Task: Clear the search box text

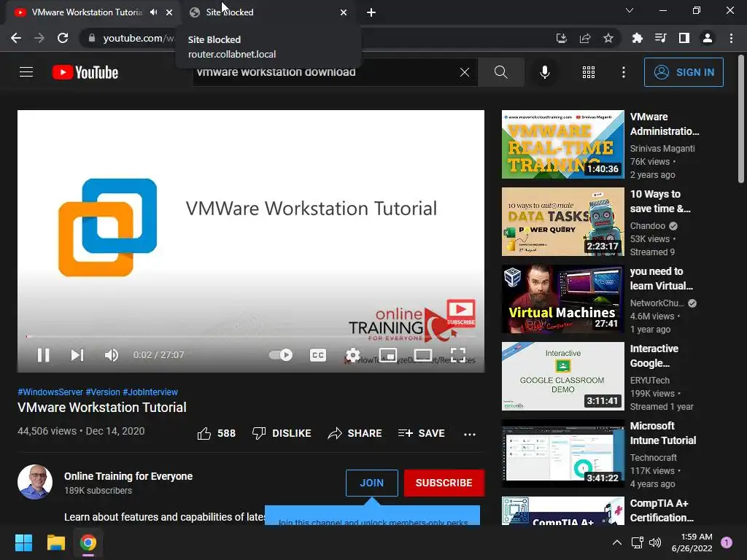Action: click(465, 72)
